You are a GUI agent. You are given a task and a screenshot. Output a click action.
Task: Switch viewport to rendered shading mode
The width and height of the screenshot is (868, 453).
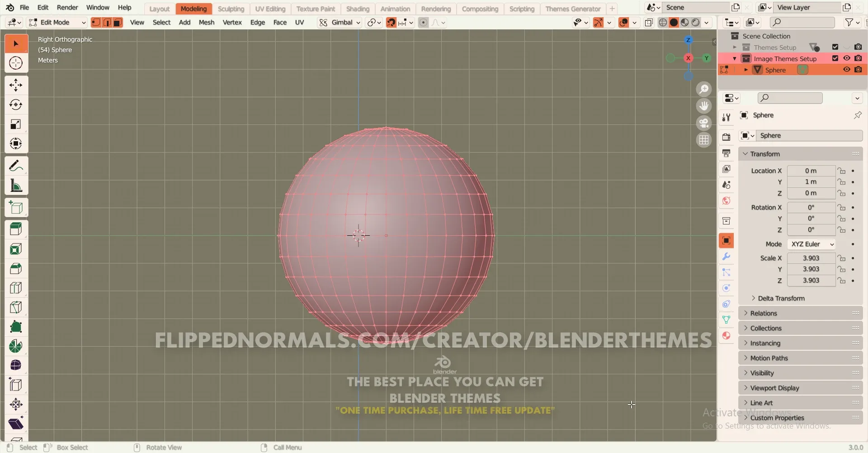(696, 22)
